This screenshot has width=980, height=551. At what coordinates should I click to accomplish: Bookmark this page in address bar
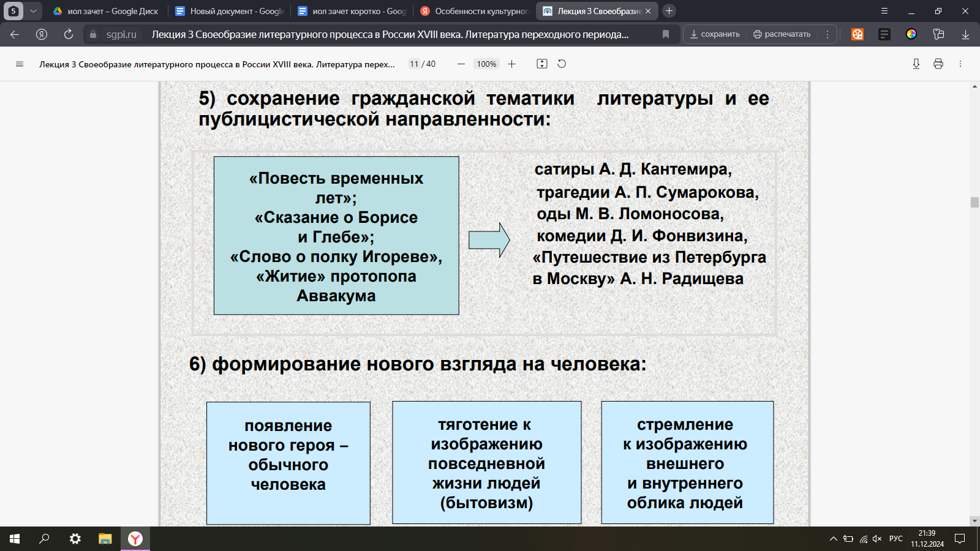pyautogui.click(x=666, y=34)
